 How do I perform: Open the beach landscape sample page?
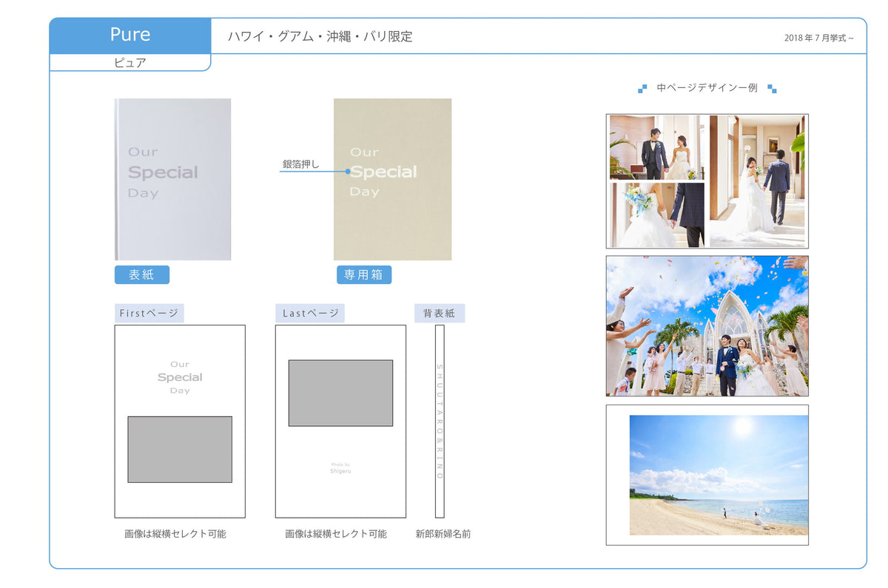pos(707,475)
